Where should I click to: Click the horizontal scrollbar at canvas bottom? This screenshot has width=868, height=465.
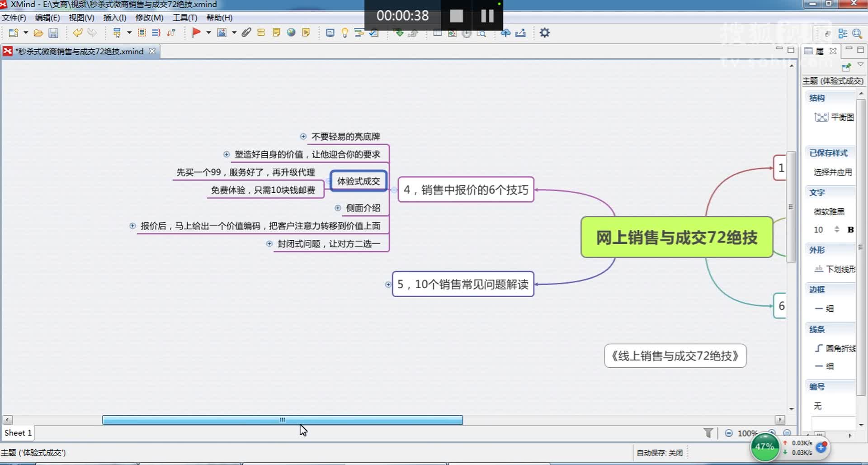click(x=283, y=420)
